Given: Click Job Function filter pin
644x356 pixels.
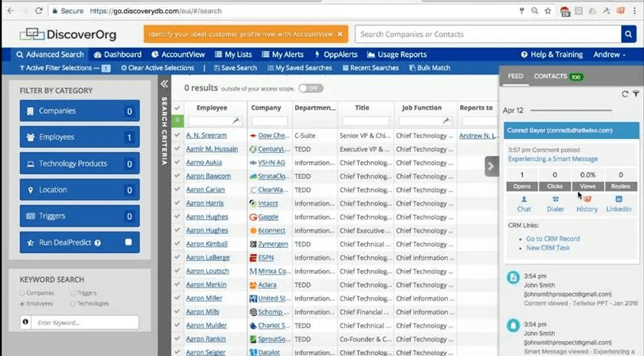Looking at the screenshot, I should (446, 121).
